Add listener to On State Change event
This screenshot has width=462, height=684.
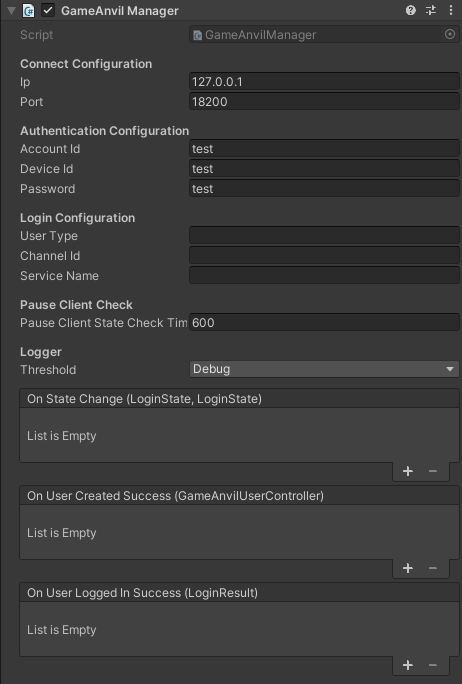click(x=408, y=471)
